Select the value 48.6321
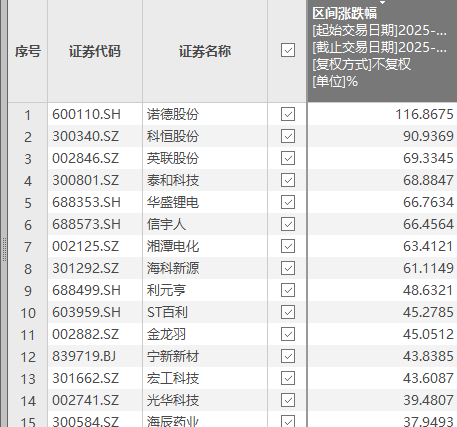This screenshot has width=457, height=427. point(428,291)
